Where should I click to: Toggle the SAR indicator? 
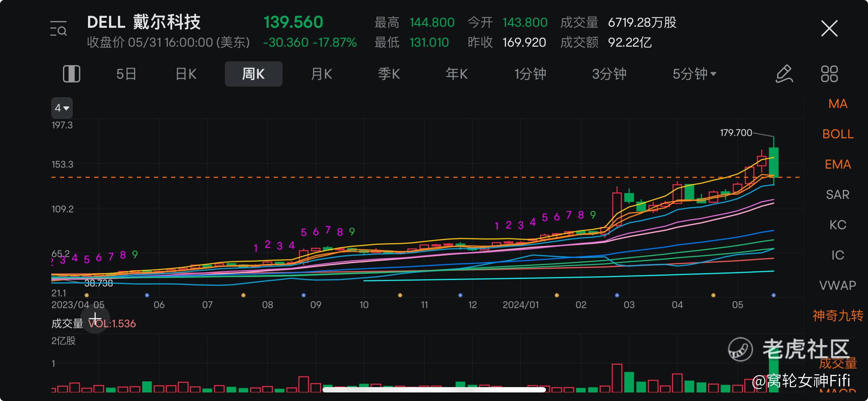click(x=838, y=195)
